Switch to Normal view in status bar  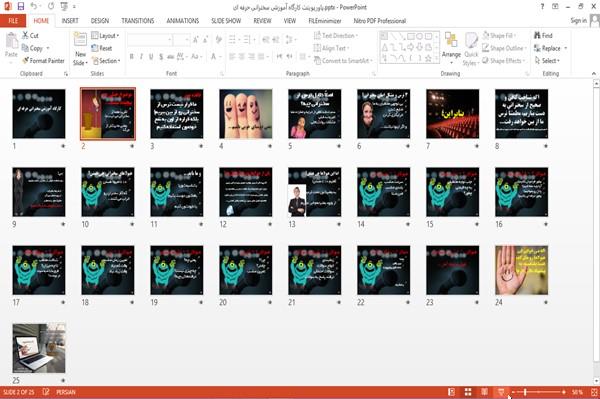tap(451, 392)
